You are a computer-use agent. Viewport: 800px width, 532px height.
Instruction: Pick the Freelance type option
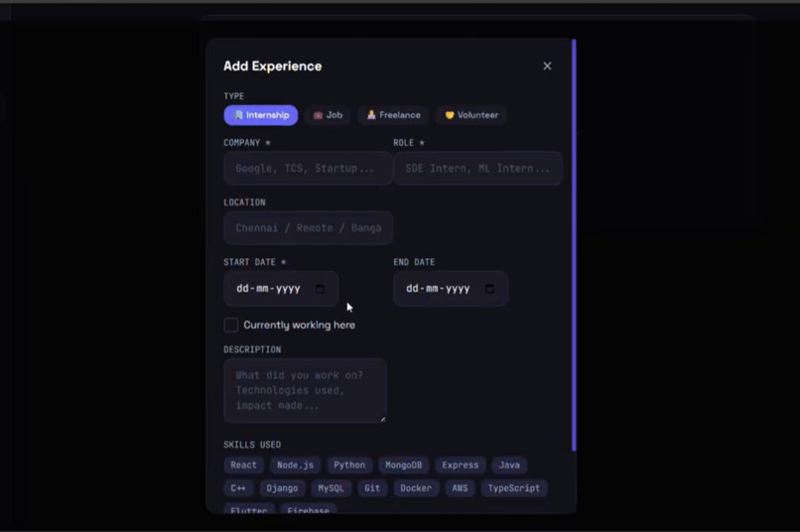tap(393, 115)
